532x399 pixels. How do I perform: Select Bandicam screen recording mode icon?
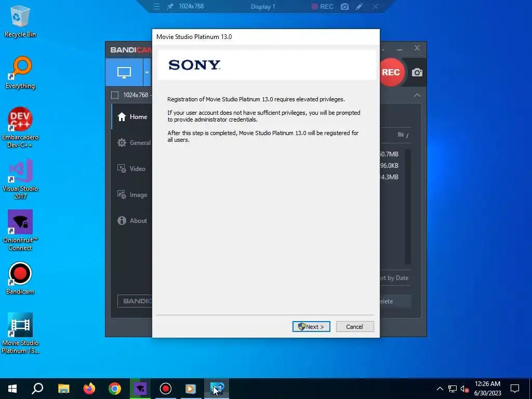124,72
